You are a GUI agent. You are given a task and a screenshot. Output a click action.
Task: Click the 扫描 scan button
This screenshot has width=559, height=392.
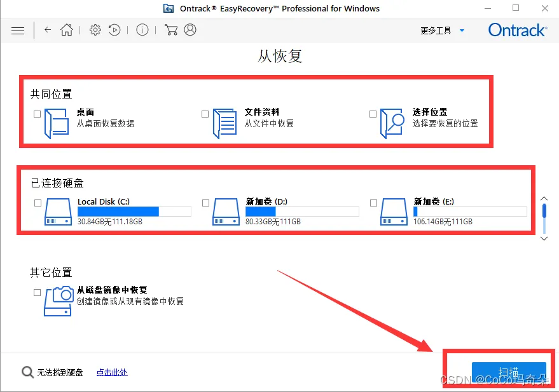coord(509,372)
